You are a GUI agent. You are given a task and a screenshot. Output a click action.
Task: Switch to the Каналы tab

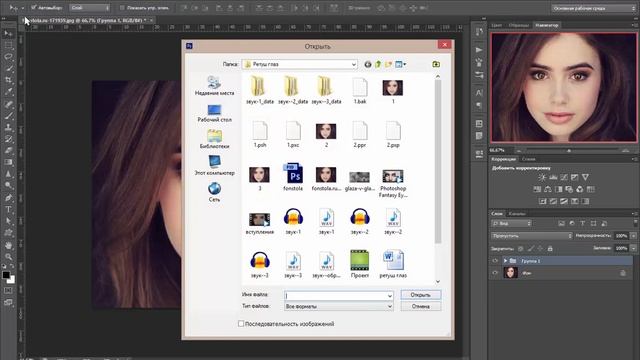(517, 213)
